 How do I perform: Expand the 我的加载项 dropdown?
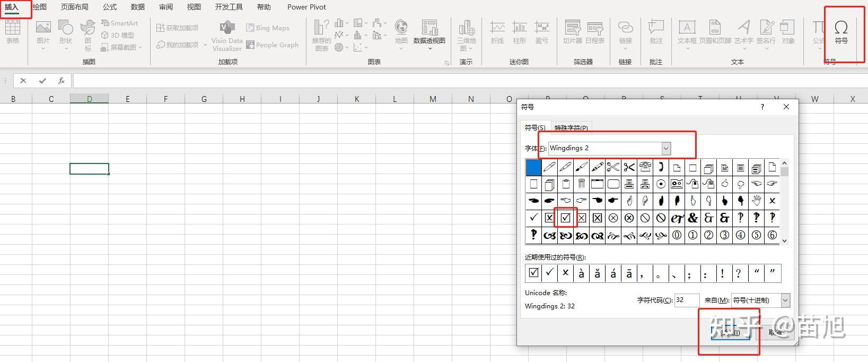pyautogui.click(x=205, y=45)
